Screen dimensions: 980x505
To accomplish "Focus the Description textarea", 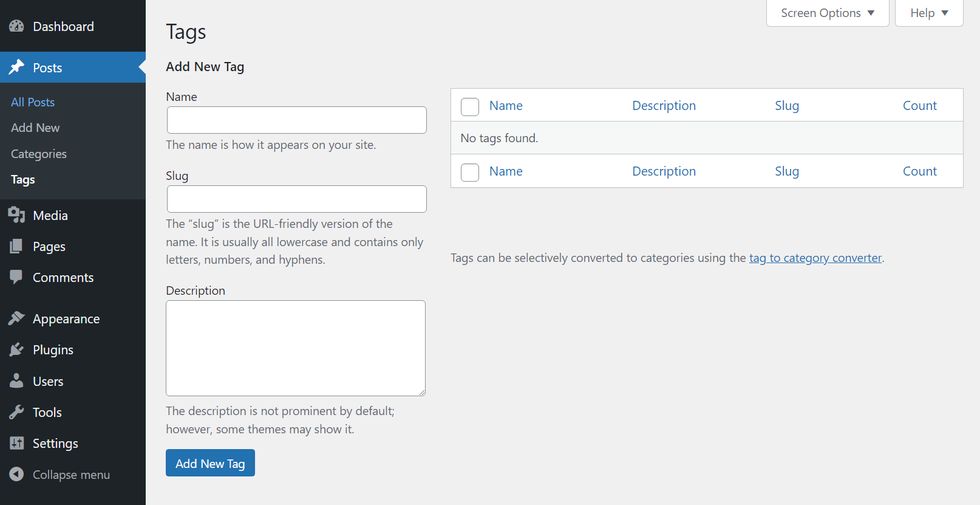I will tap(296, 348).
